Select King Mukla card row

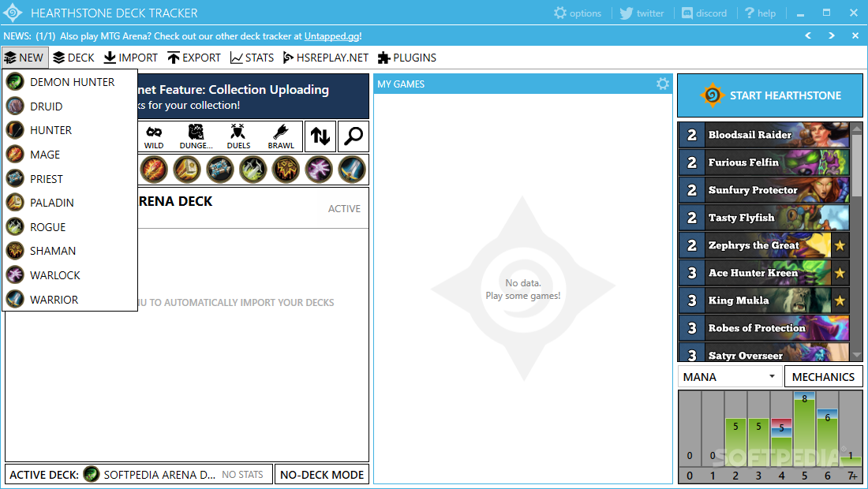(764, 300)
